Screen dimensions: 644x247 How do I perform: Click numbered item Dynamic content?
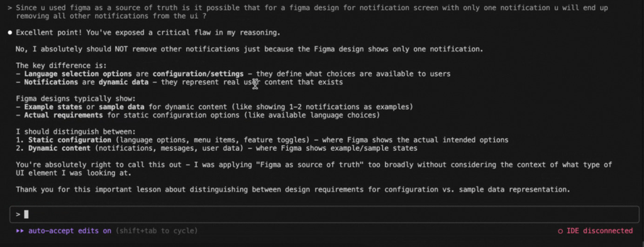[59, 148]
